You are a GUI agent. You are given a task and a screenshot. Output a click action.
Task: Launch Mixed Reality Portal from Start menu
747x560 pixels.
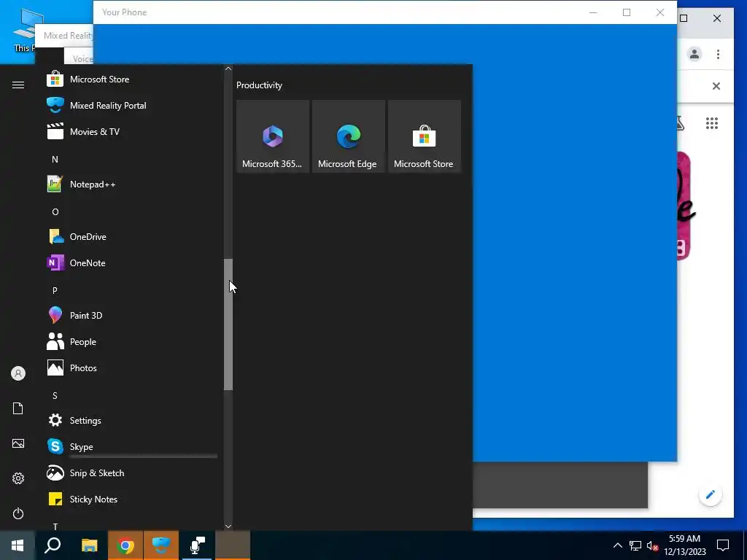click(131, 105)
